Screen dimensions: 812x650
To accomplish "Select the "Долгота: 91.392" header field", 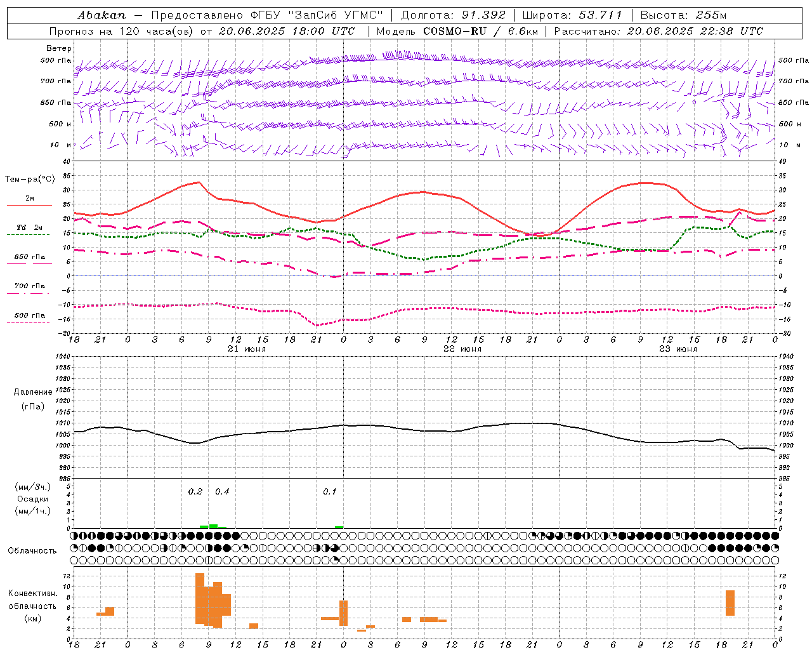I will click(x=454, y=15).
